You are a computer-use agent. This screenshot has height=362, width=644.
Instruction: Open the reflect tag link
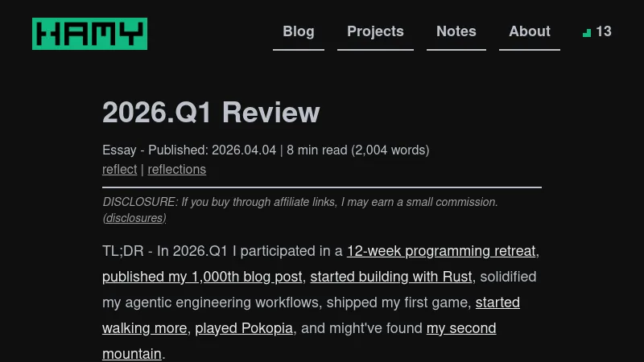coord(119,169)
